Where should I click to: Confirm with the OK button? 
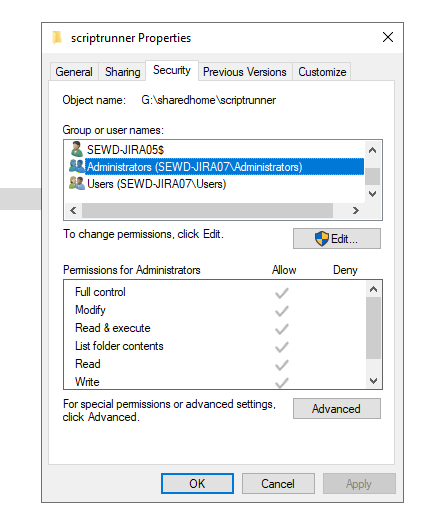[197, 484]
